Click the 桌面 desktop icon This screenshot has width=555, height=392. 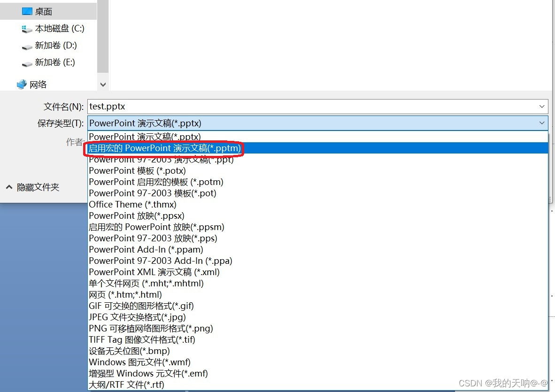click(x=27, y=11)
